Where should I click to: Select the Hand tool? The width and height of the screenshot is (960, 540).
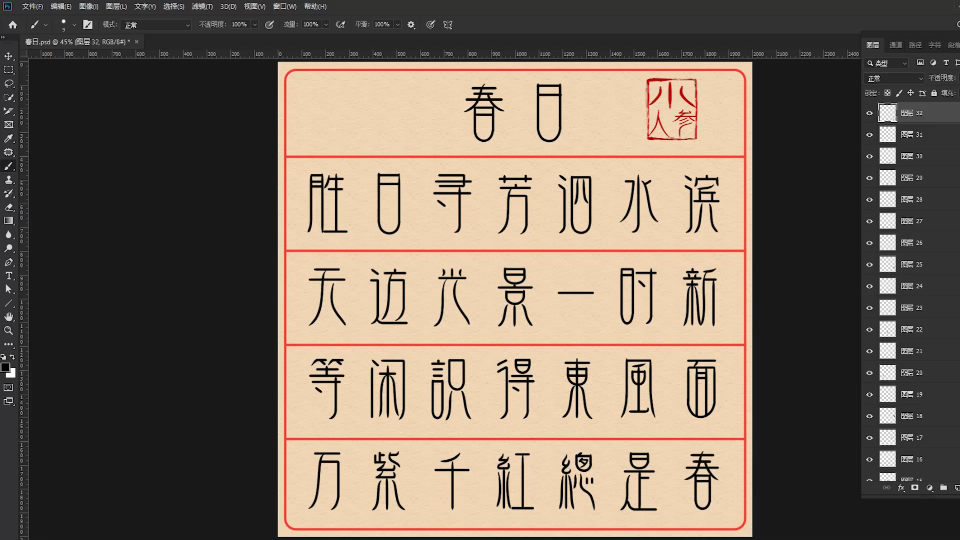point(9,317)
